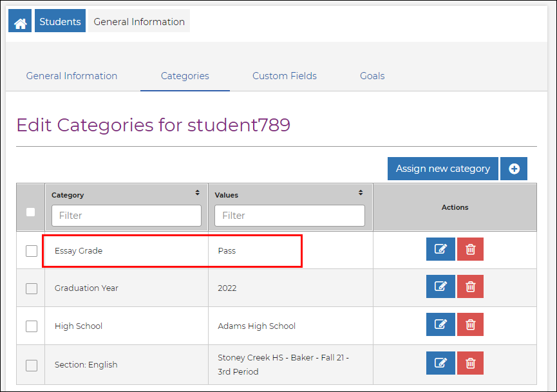The height and width of the screenshot is (392, 557).
Task: Delete the Graduation Year category
Action: pyautogui.click(x=470, y=287)
